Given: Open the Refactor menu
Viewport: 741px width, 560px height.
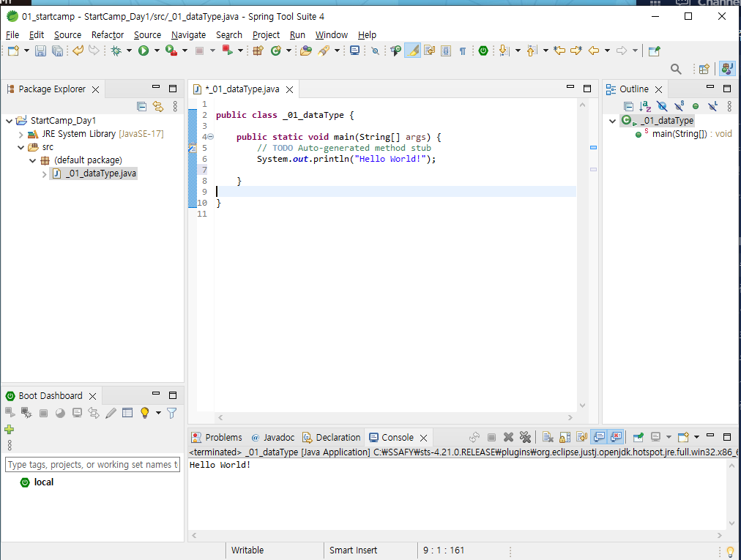Looking at the screenshot, I should point(108,35).
